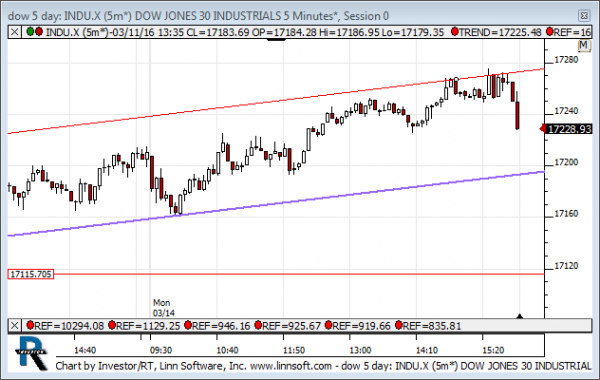Viewport: 600px width, 380px height.
Task: Click the REF=919.66 text
Action: [x=362, y=326]
